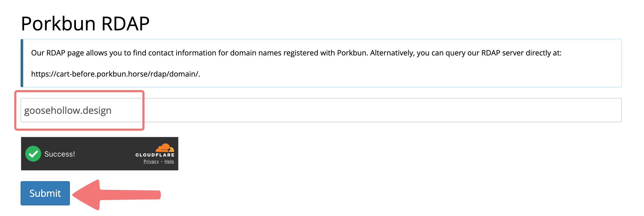Click on the goosehollow.design text in field

click(x=68, y=110)
